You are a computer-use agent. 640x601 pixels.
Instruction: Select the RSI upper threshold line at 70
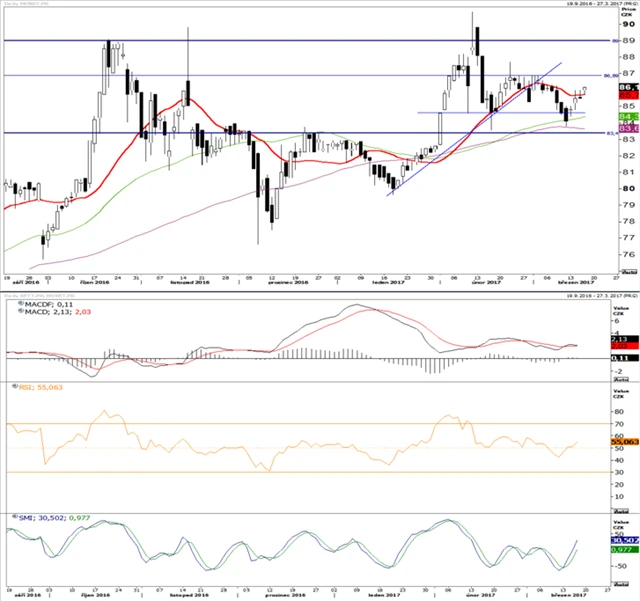point(300,424)
